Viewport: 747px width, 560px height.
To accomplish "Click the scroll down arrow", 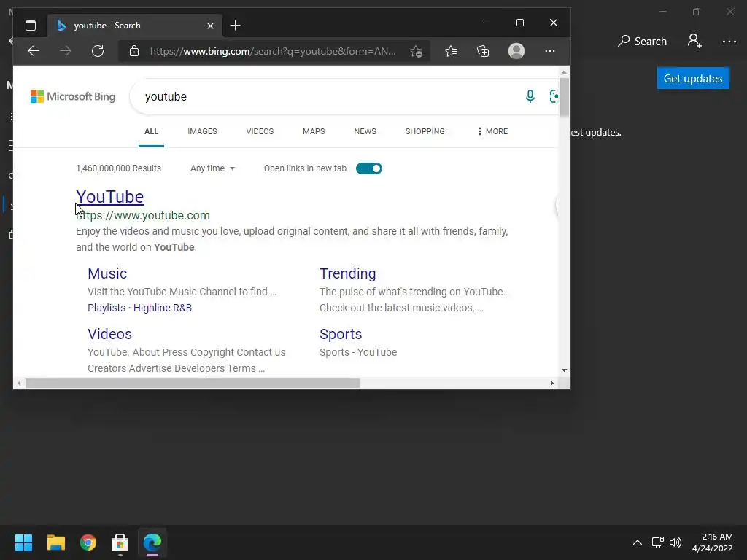I will pyautogui.click(x=564, y=370).
